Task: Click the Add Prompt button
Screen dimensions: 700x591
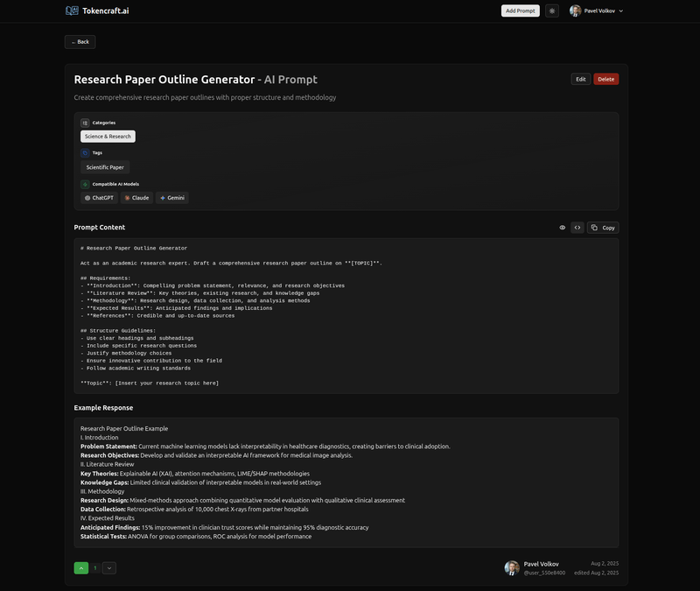Action: pos(520,11)
